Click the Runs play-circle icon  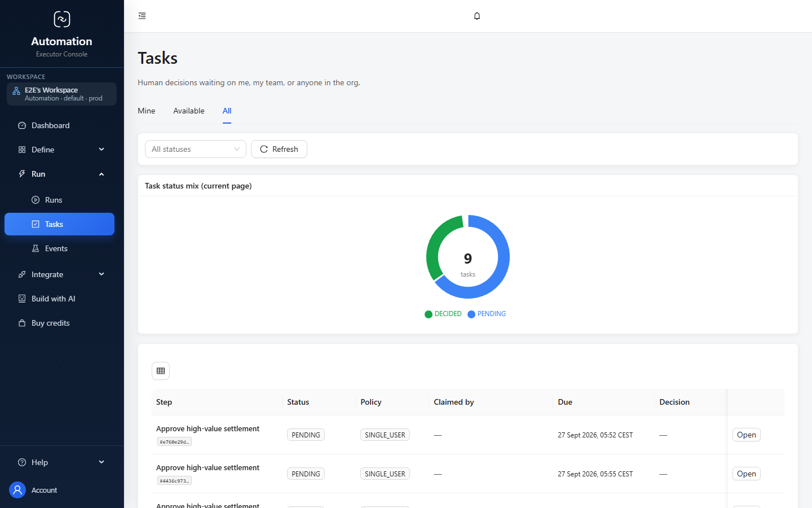(36, 200)
